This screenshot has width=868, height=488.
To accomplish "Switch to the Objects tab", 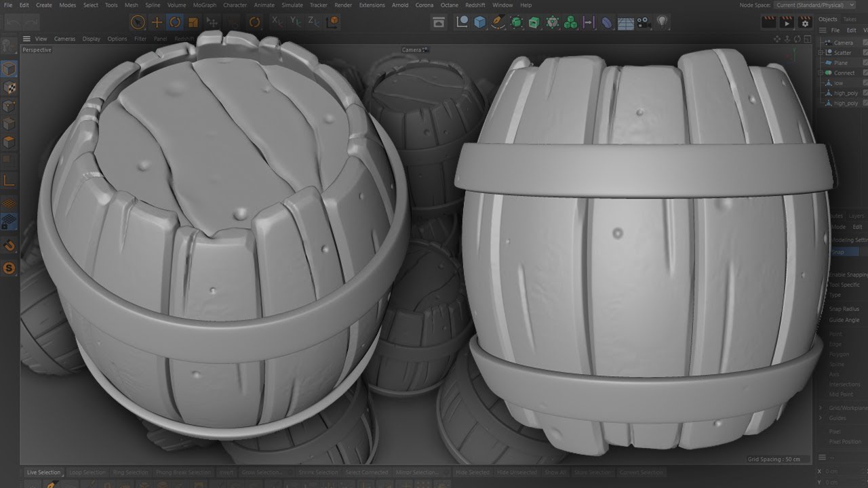I will 828,19.
